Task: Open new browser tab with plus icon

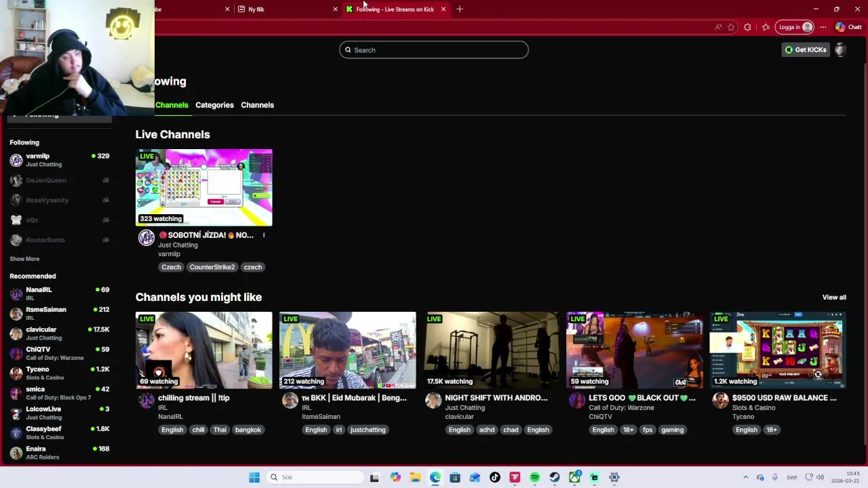Action: tap(460, 9)
